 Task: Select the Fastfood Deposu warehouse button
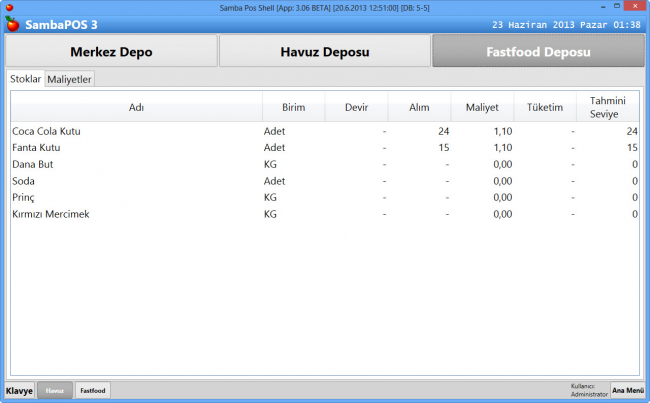tap(537, 51)
